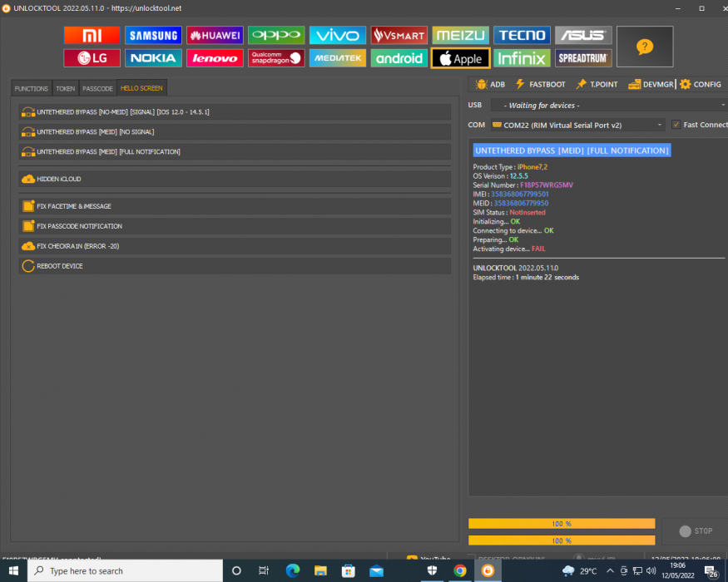The width and height of the screenshot is (728, 582).
Task: Select OS version 12.5.5 text
Action: click(518, 176)
